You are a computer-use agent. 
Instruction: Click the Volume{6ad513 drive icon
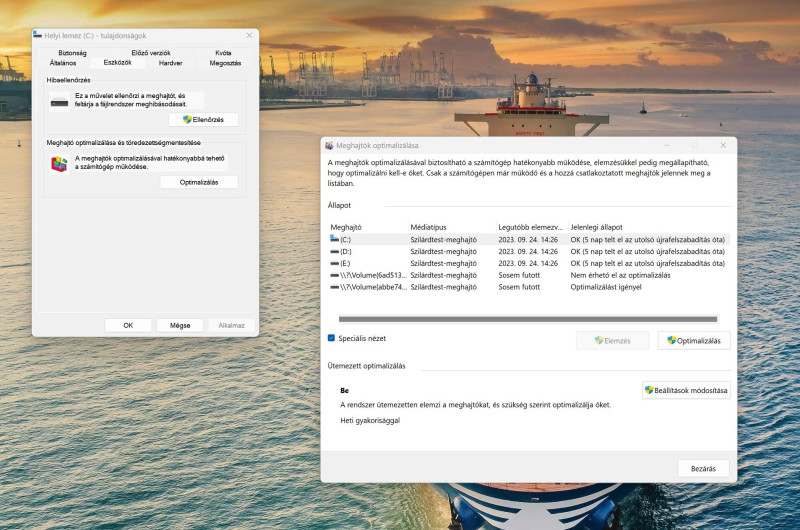point(334,275)
